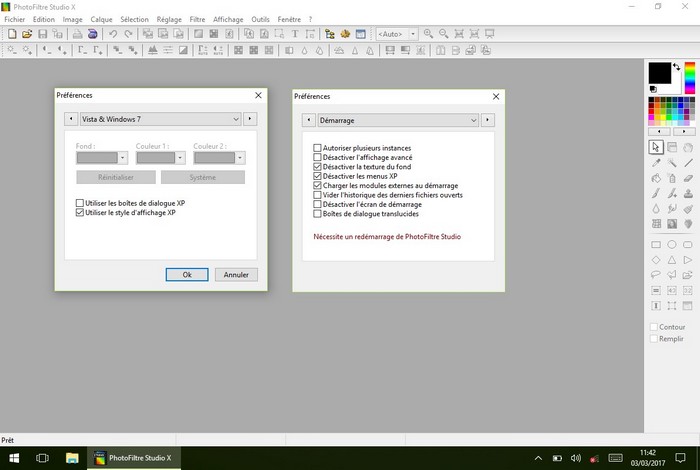Expand the Couleur 1 dropdown

point(180,158)
